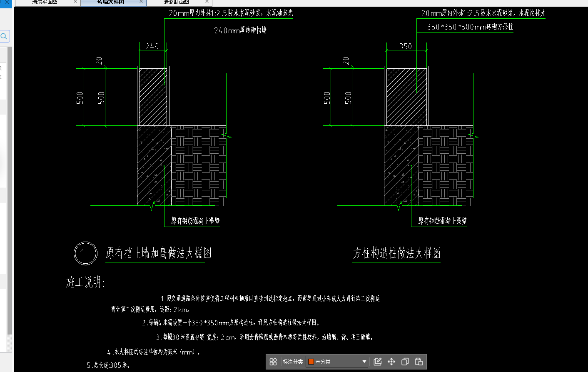Click the 240 width dimension text
The height and width of the screenshot is (372, 588).
(x=152, y=46)
